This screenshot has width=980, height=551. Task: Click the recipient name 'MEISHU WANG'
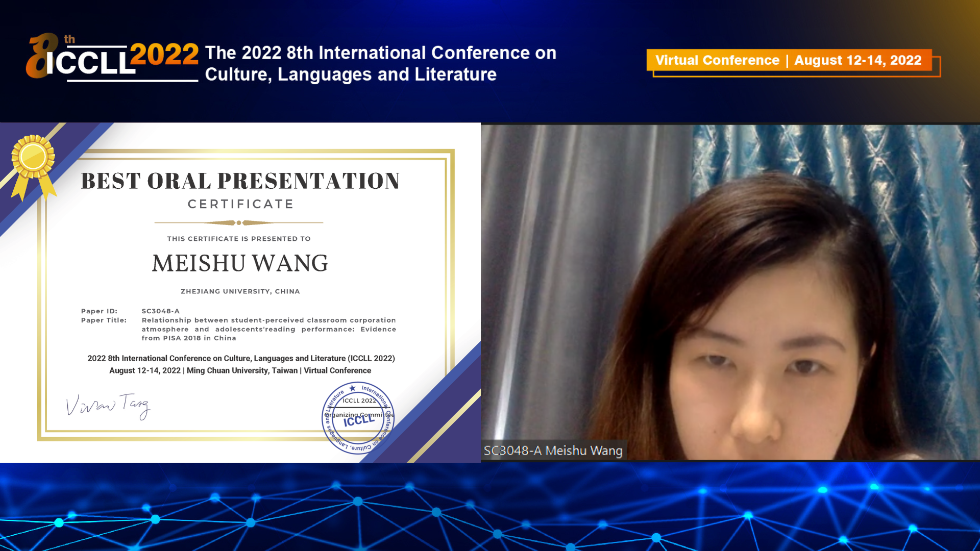point(240,263)
